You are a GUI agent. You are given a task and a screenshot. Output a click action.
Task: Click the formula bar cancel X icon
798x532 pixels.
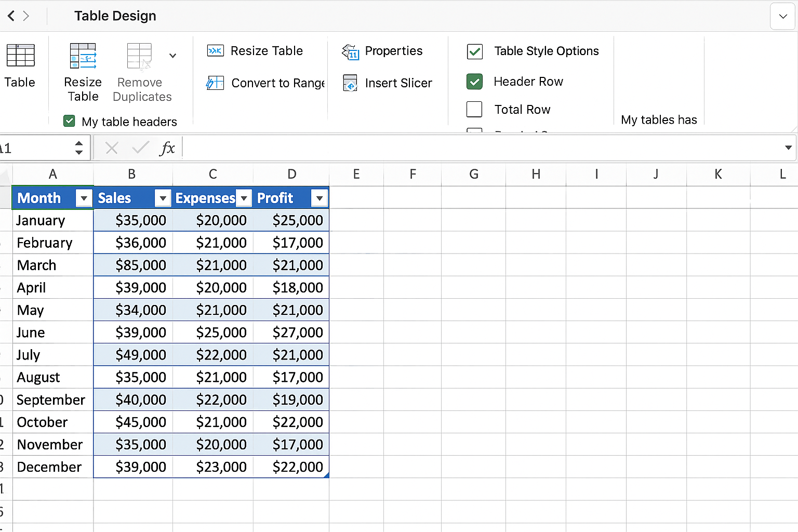(111, 148)
